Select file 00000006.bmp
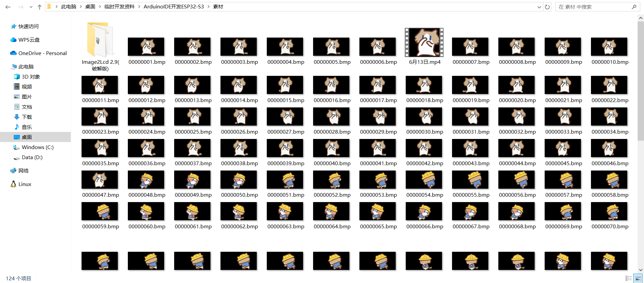Image resolution: width=644 pixels, height=283 pixels. tap(378, 51)
